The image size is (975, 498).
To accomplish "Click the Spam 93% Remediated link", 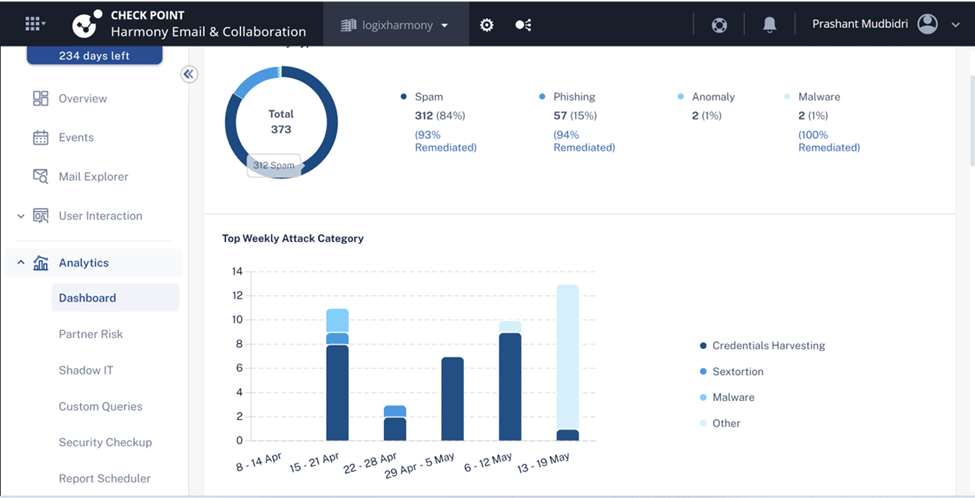I will pos(445,141).
